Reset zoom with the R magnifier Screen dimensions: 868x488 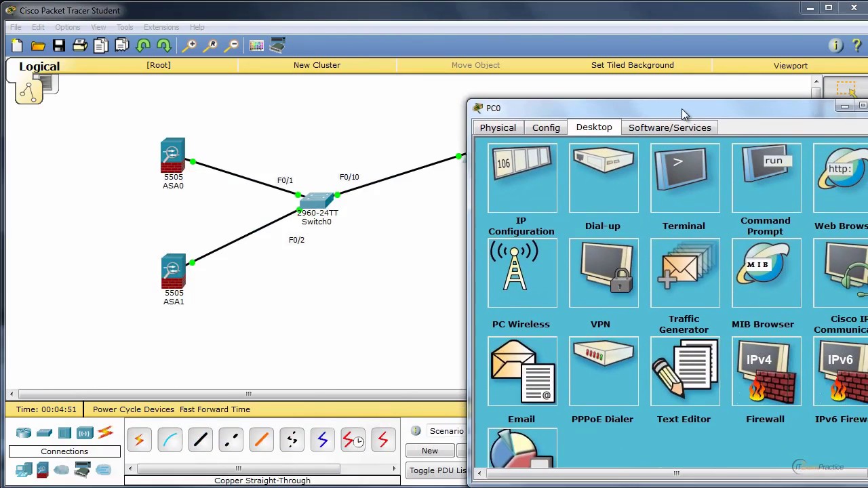tap(211, 45)
